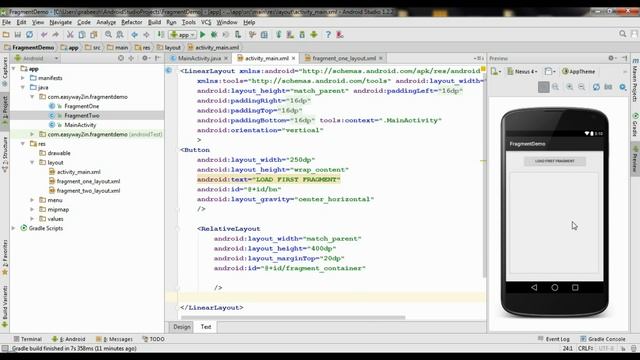Click the Attach debugger icon

pos(238,35)
